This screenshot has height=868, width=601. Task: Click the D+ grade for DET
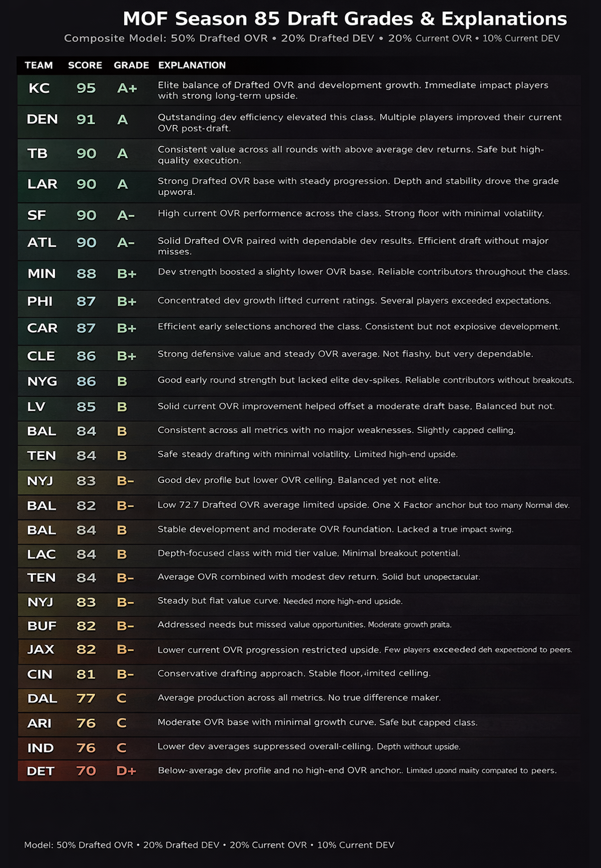[126, 771]
